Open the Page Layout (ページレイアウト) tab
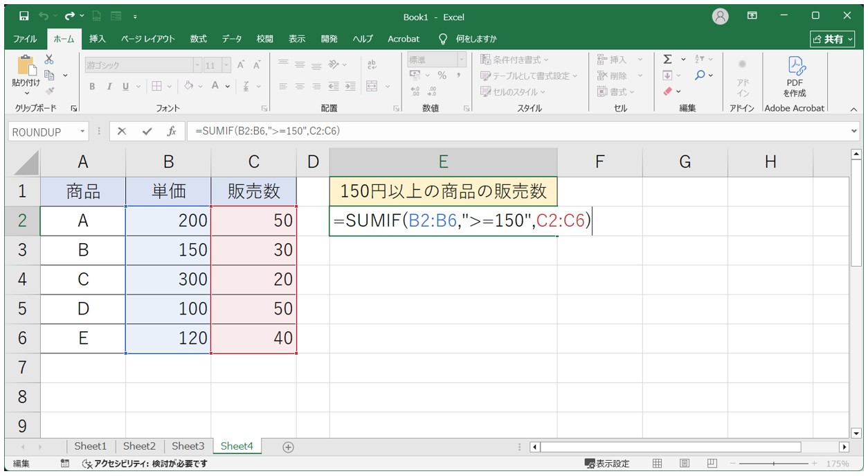Viewport: 868px width, 476px height. tap(148, 39)
